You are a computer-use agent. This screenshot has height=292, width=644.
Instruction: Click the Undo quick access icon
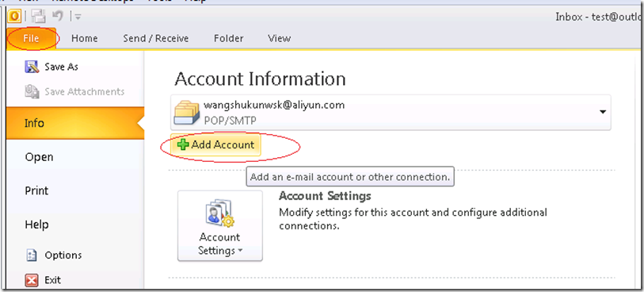coord(57,16)
